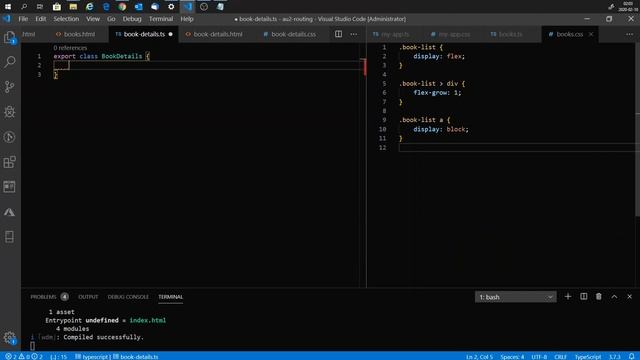
Task: Switch to the OUTPUT panel tab
Action: click(88, 297)
